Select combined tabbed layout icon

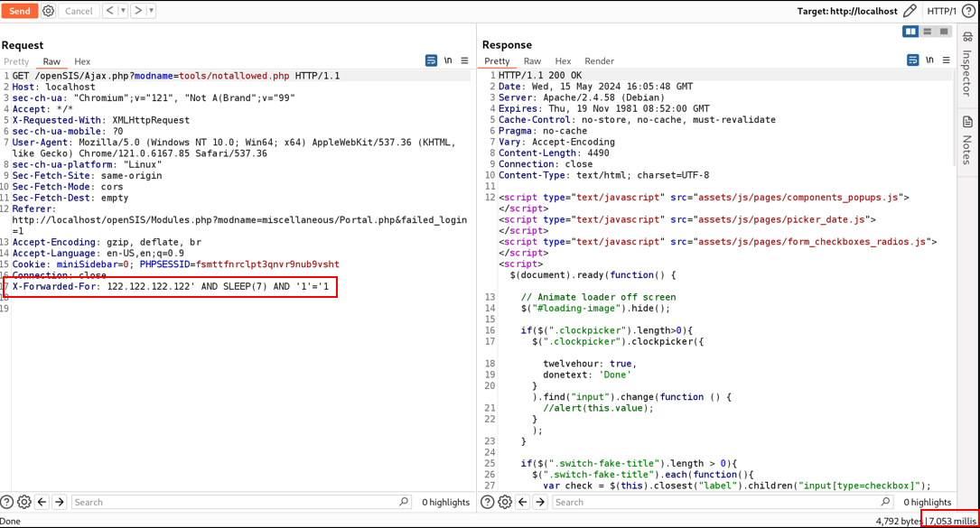[944, 32]
